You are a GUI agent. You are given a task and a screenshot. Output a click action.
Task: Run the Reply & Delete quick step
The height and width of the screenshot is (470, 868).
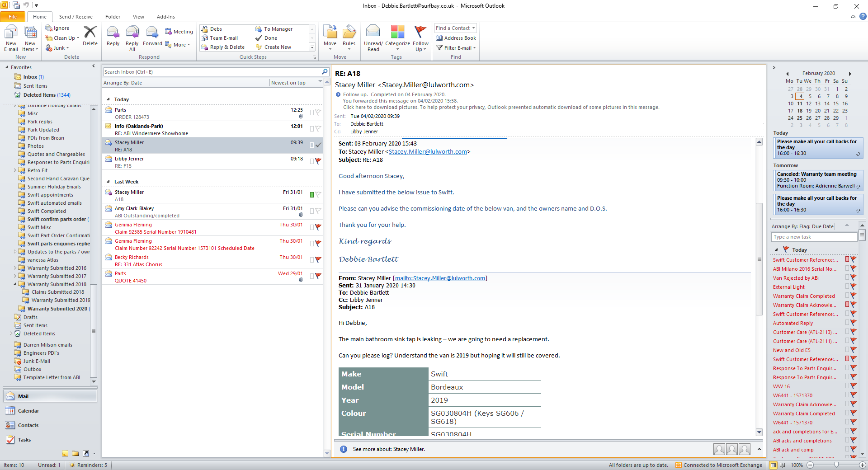coord(223,47)
